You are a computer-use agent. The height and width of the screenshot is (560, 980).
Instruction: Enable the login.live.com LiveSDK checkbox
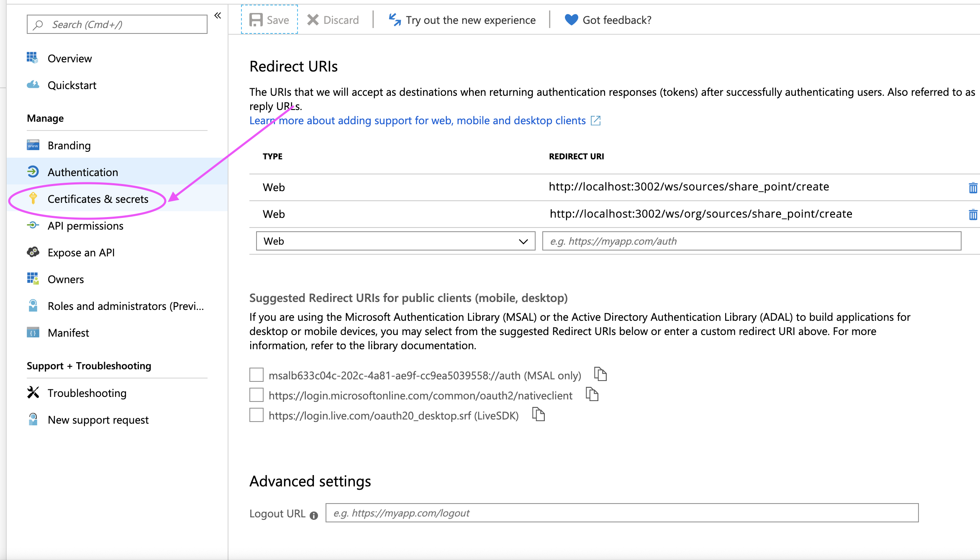(x=257, y=415)
